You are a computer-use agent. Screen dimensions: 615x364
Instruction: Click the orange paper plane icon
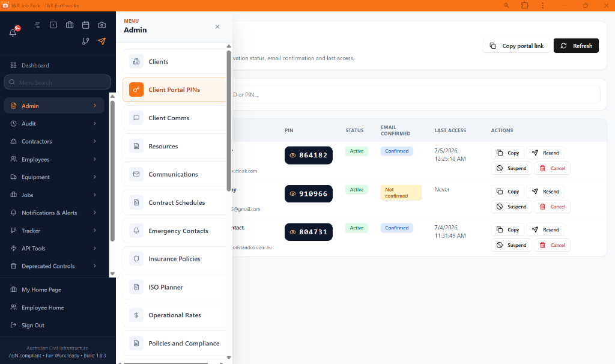(101, 41)
